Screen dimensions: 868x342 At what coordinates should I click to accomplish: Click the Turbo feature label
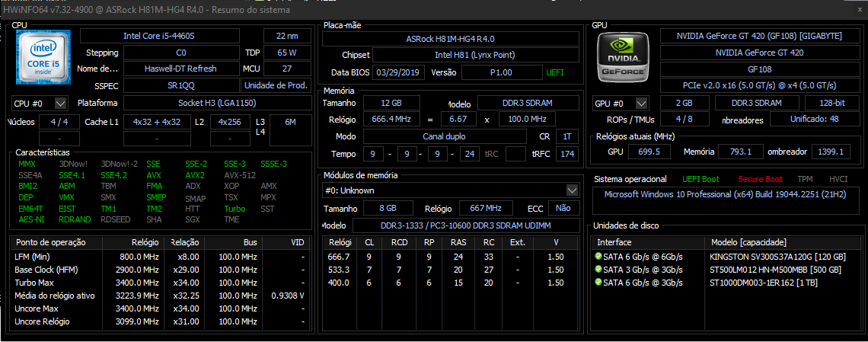pyautogui.click(x=235, y=209)
